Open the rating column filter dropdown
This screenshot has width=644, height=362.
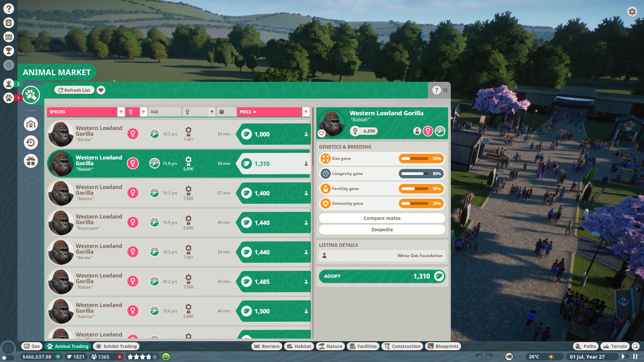click(212, 112)
